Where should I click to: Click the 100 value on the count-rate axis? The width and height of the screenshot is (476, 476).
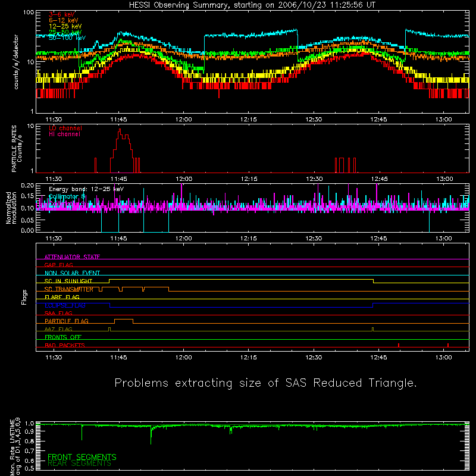pyautogui.click(x=29, y=12)
